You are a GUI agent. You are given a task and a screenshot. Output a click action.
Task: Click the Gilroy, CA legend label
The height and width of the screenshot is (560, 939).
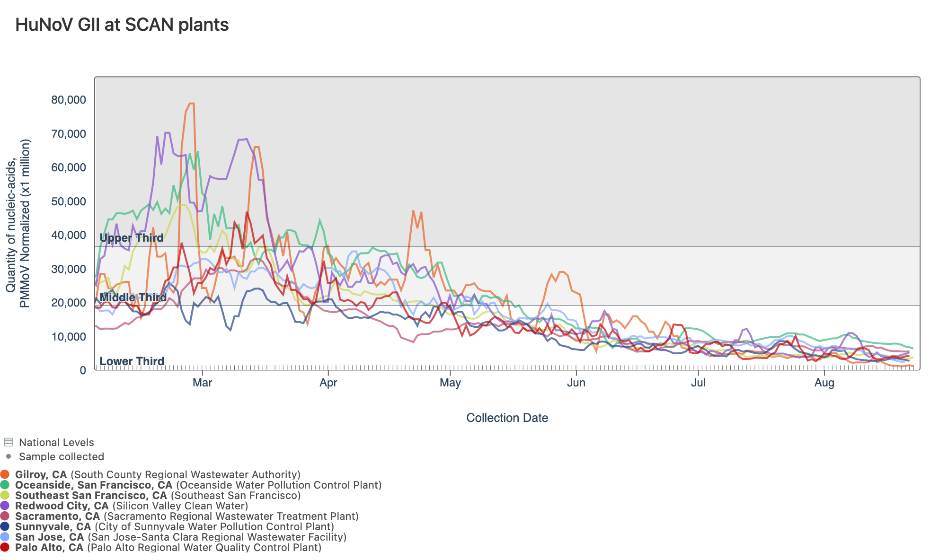click(x=41, y=474)
